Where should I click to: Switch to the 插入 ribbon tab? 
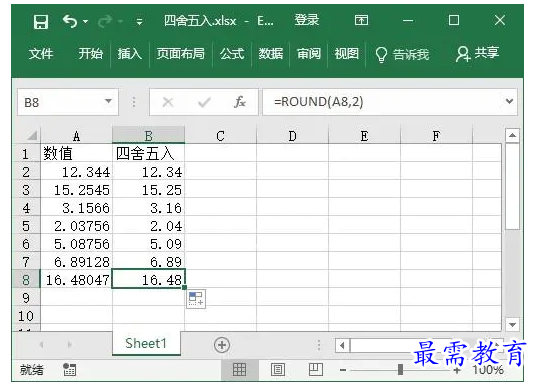pyautogui.click(x=130, y=54)
